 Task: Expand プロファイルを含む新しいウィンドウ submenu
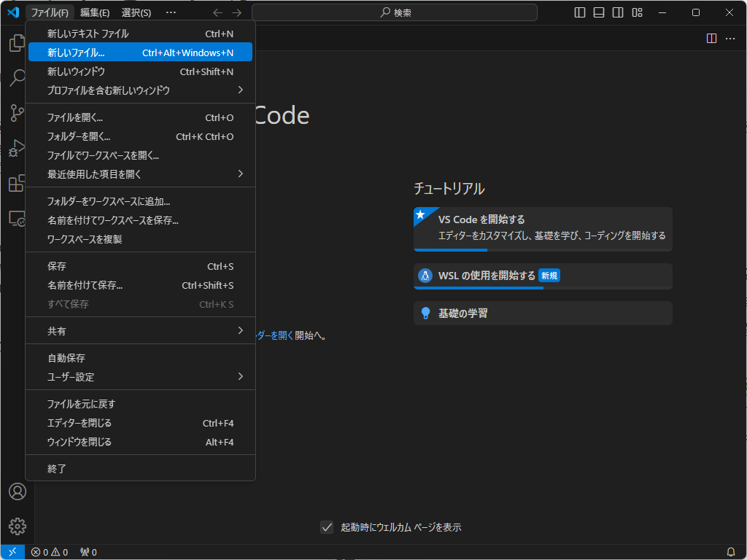[x=140, y=90]
